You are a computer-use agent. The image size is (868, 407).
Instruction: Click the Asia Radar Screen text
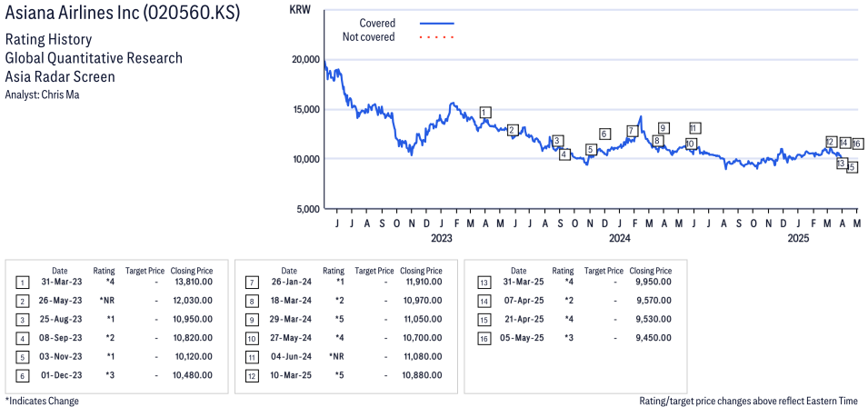click(x=60, y=77)
